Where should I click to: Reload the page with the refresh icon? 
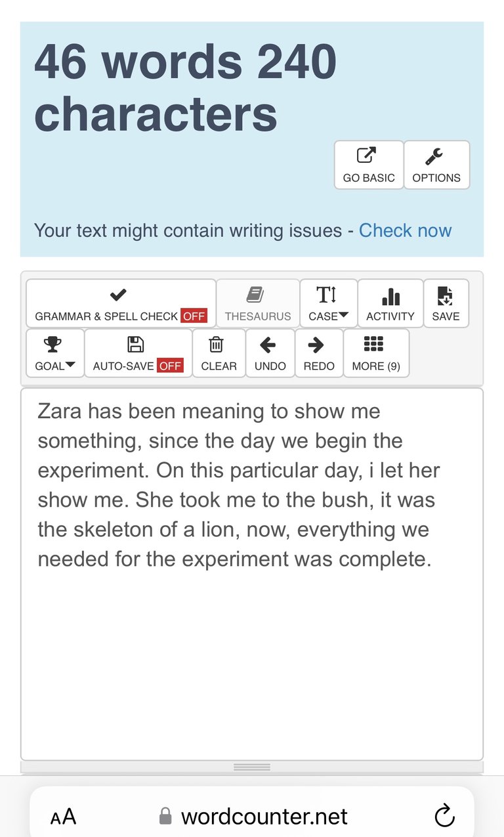pyautogui.click(x=445, y=816)
